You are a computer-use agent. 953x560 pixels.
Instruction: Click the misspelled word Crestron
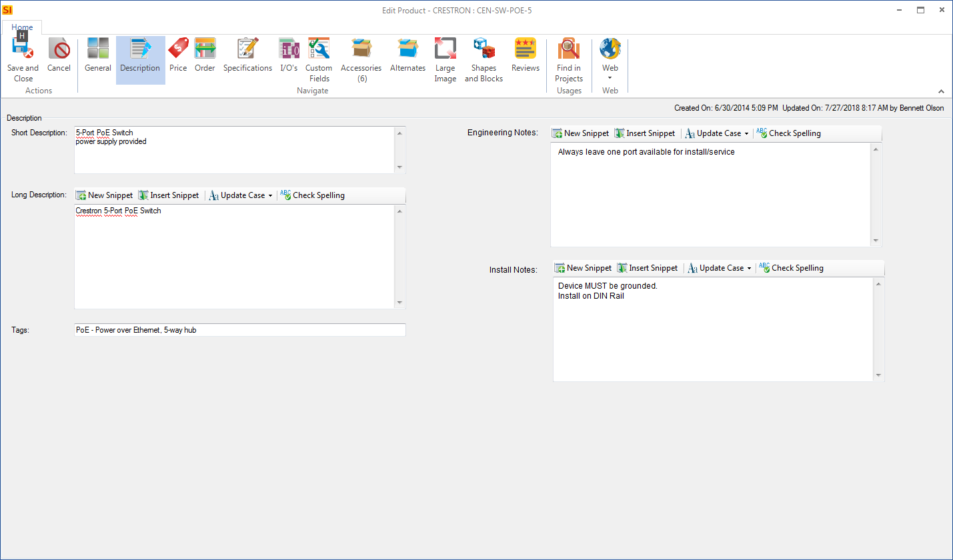(89, 211)
